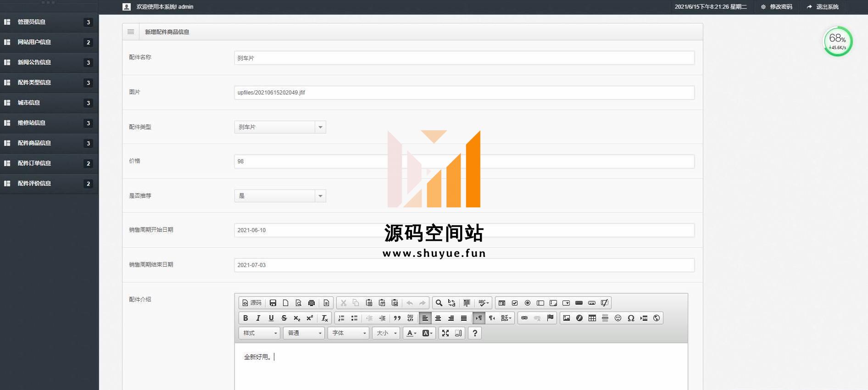This screenshot has height=390, width=868.
Task: Insert special character omega icon
Action: click(x=631, y=318)
